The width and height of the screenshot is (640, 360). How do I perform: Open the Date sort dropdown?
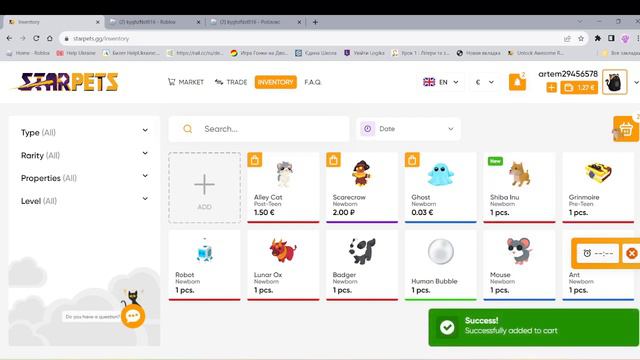[x=408, y=129]
